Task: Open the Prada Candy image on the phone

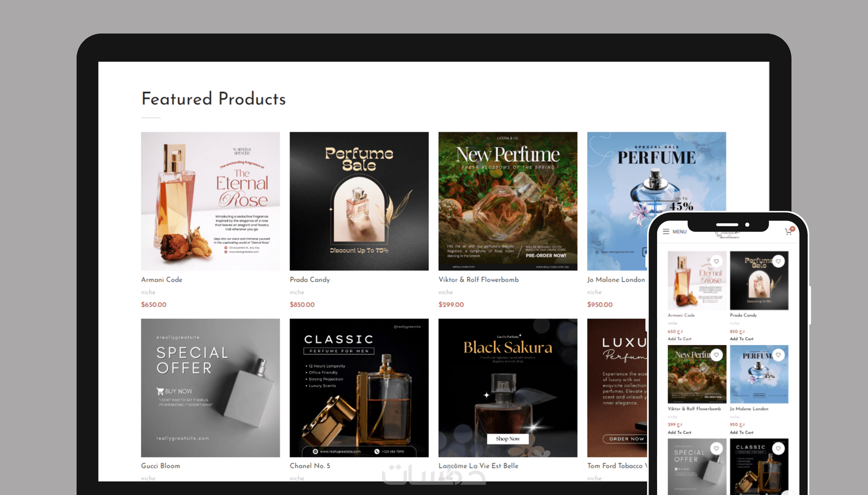Action: (759, 281)
